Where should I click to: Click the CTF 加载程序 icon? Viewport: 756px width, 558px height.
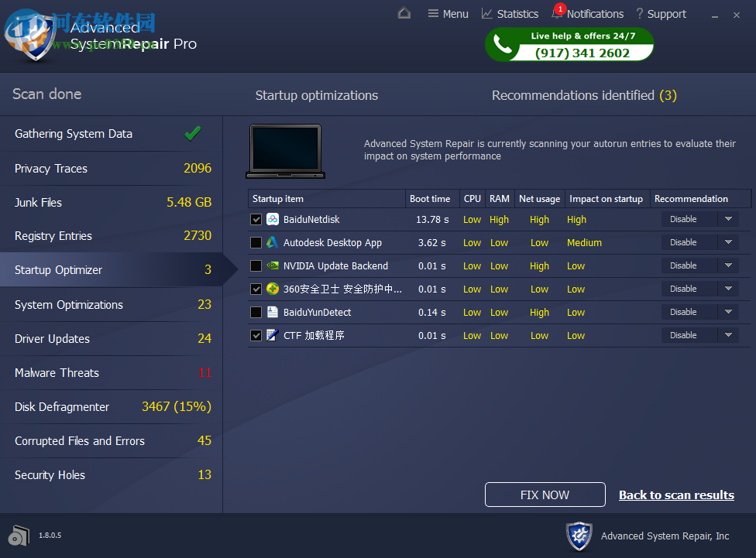pos(272,335)
